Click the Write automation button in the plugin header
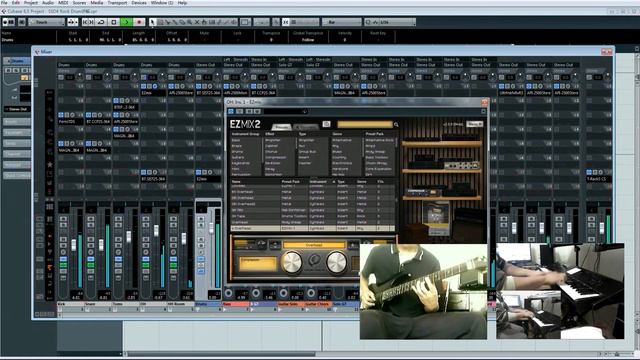The width and height of the screenshot is (640, 360). pyautogui.click(x=257, y=111)
